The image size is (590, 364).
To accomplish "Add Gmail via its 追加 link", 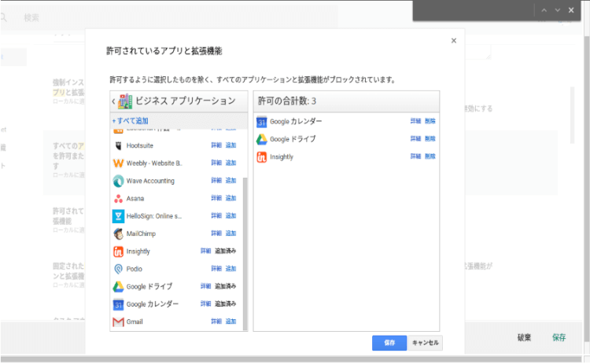I will 230,322.
